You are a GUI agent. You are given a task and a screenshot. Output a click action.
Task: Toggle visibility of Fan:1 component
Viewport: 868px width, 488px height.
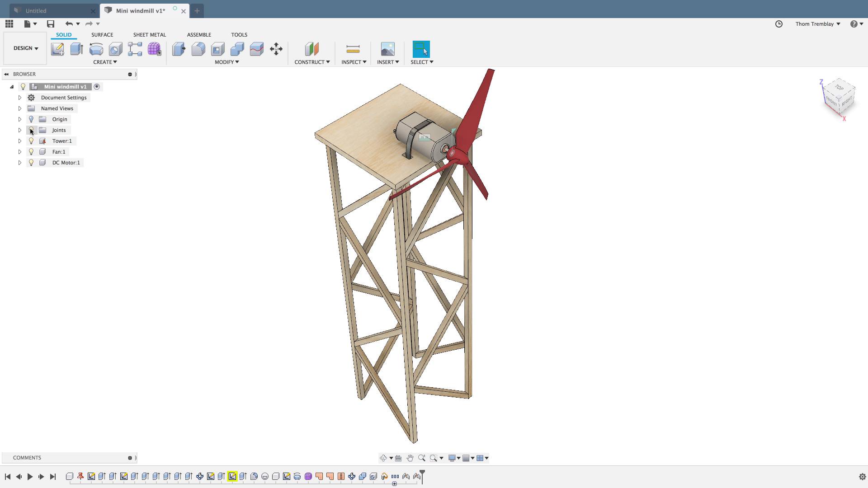click(31, 151)
